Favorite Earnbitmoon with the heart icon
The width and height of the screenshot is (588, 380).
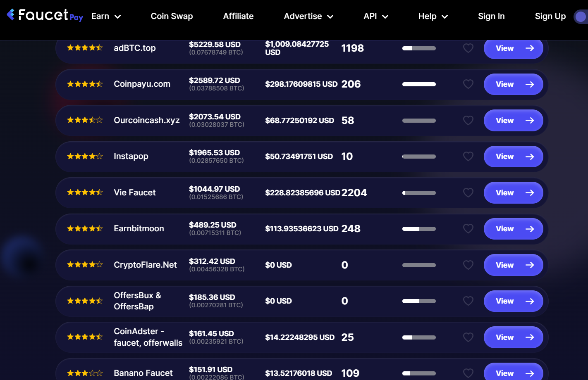coord(468,229)
